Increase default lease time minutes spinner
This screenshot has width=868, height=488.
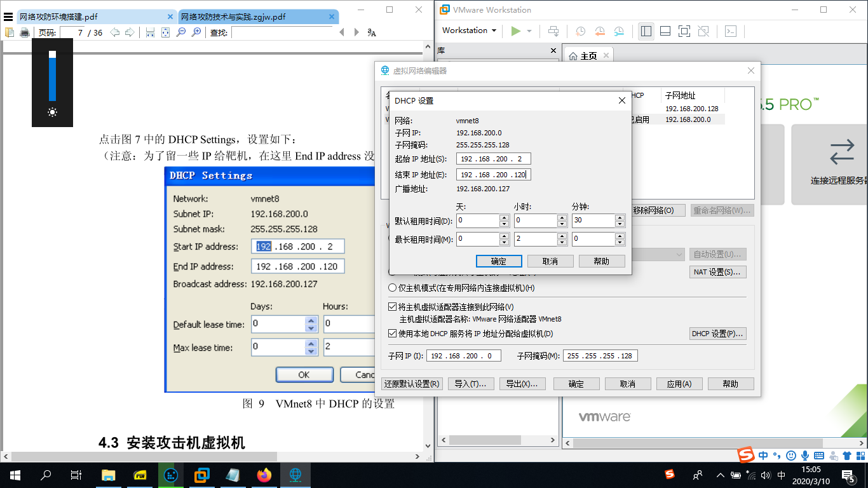pos(620,217)
